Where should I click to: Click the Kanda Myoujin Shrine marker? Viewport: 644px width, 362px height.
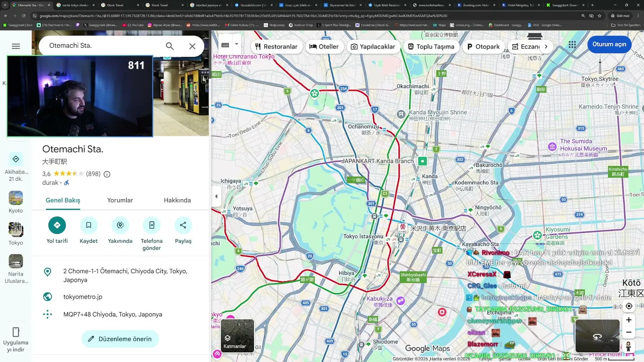point(401,115)
